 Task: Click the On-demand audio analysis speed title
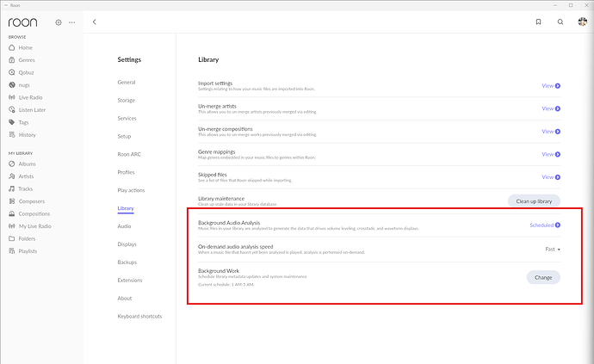236,247
